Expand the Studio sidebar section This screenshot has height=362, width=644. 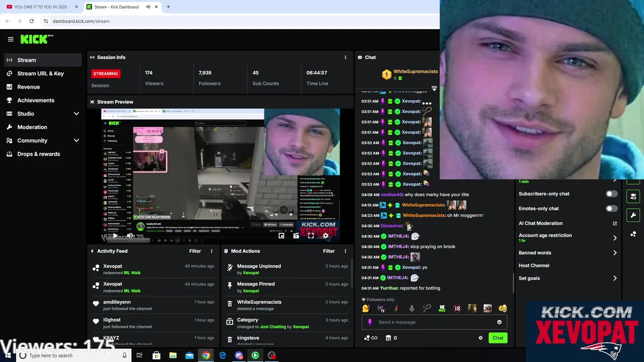(x=76, y=114)
